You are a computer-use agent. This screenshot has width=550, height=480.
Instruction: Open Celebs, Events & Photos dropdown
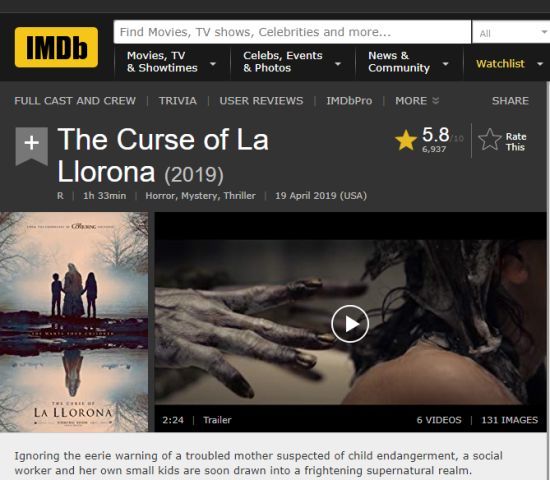292,62
